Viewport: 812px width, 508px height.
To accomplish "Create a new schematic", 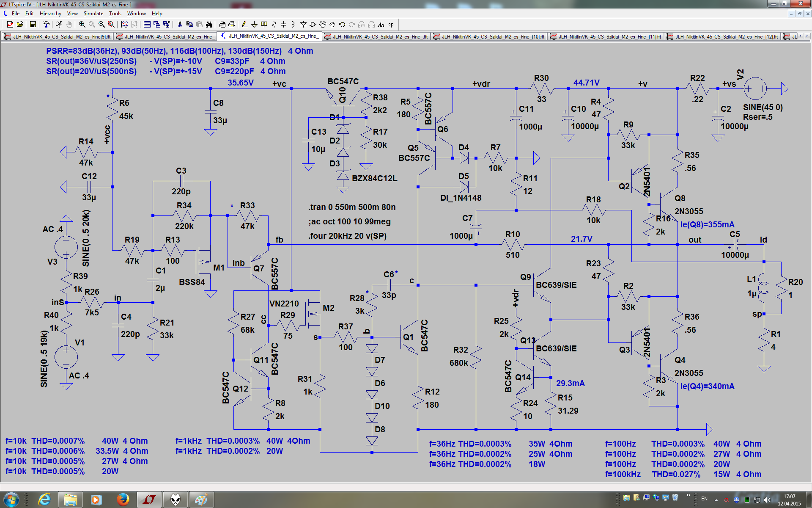I will pyautogui.click(x=10, y=25).
